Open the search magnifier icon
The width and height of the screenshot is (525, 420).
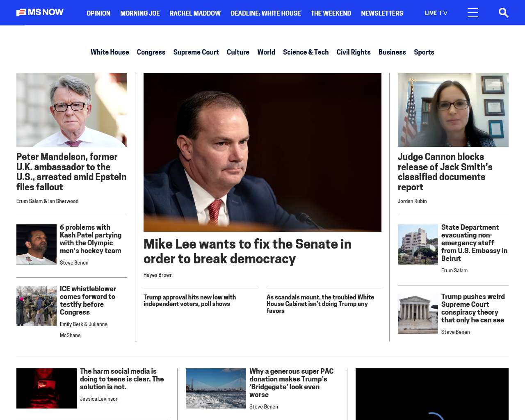tap(503, 13)
